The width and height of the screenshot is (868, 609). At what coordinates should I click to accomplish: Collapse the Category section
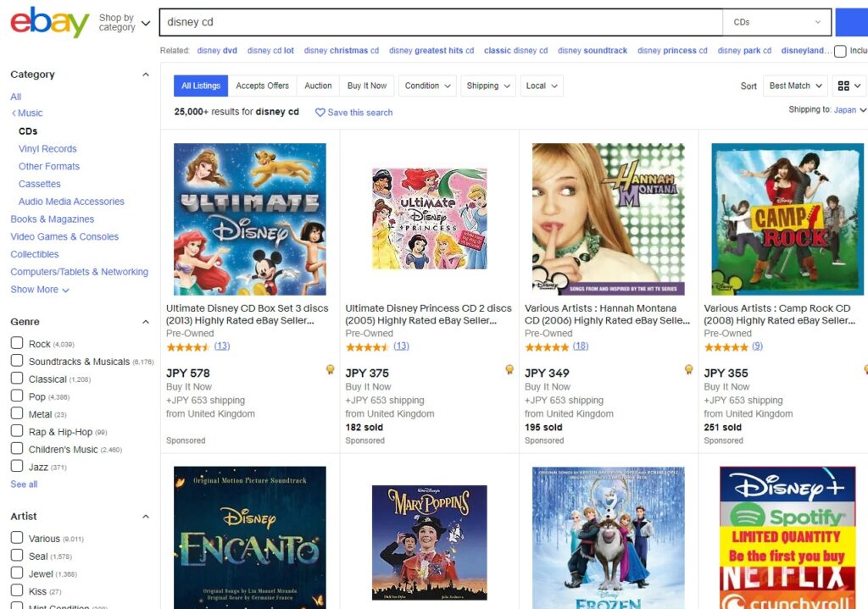coord(146,75)
